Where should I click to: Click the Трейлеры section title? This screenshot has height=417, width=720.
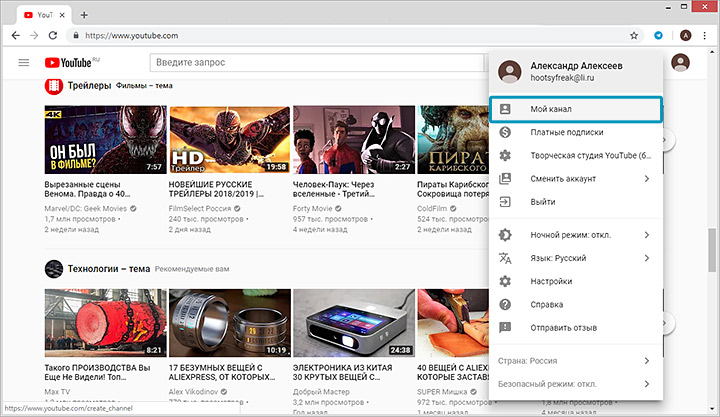[89, 85]
